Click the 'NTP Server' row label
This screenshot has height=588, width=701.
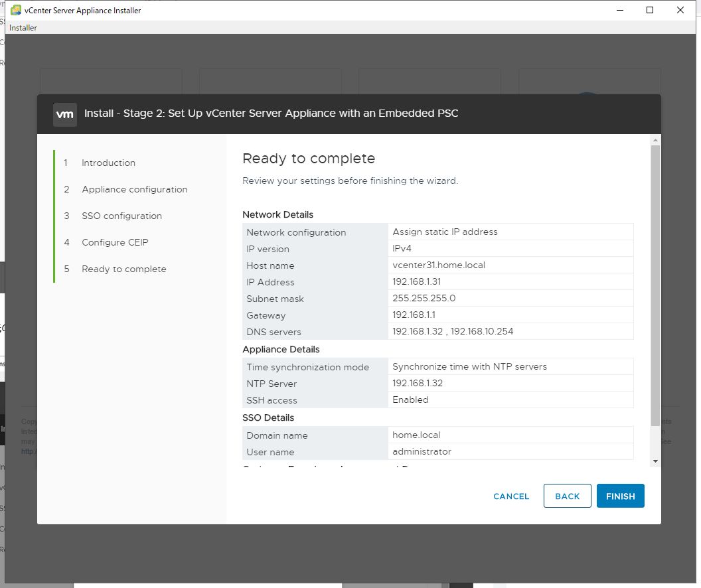click(x=272, y=384)
